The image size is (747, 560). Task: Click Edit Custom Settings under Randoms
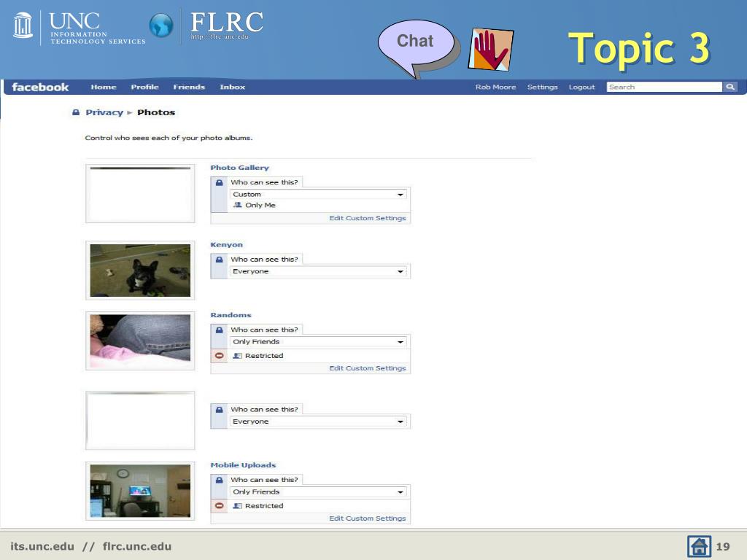pos(368,367)
